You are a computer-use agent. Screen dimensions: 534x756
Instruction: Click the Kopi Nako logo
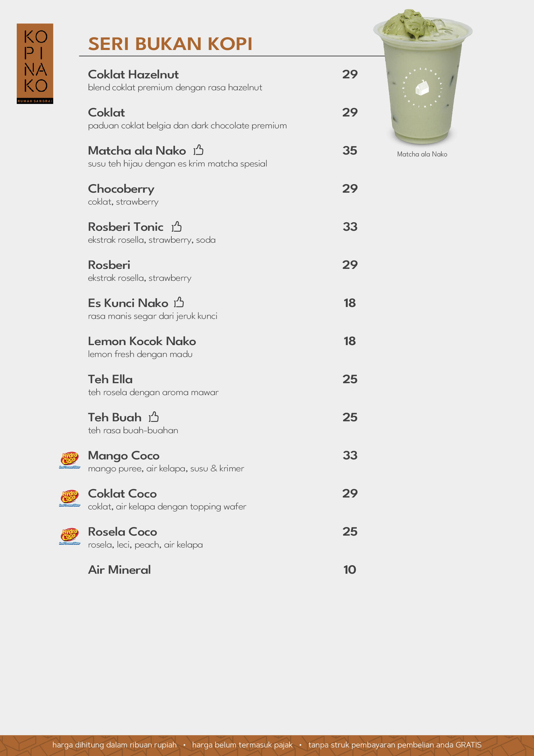pyautogui.click(x=35, y=64)
